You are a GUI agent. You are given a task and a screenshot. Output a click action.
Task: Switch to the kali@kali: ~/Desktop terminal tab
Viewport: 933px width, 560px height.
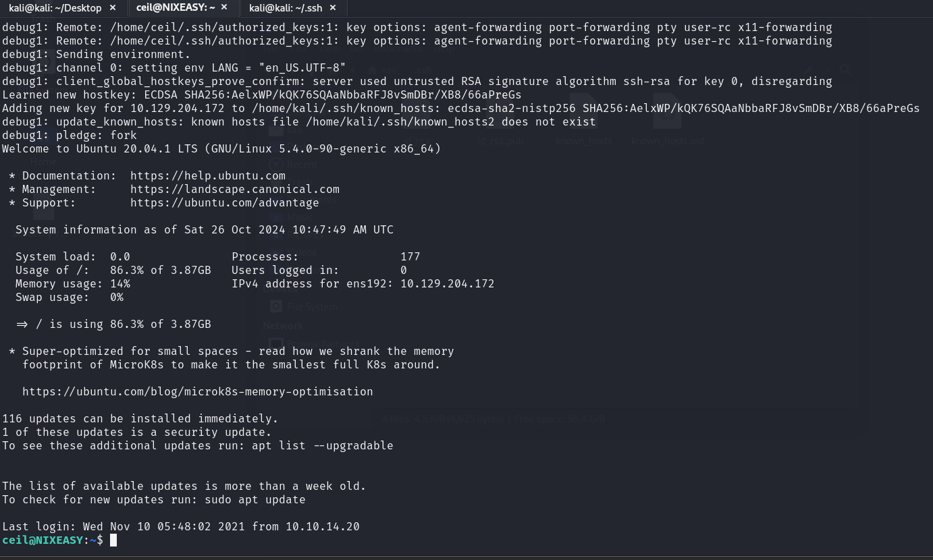[x=55, y=8]
